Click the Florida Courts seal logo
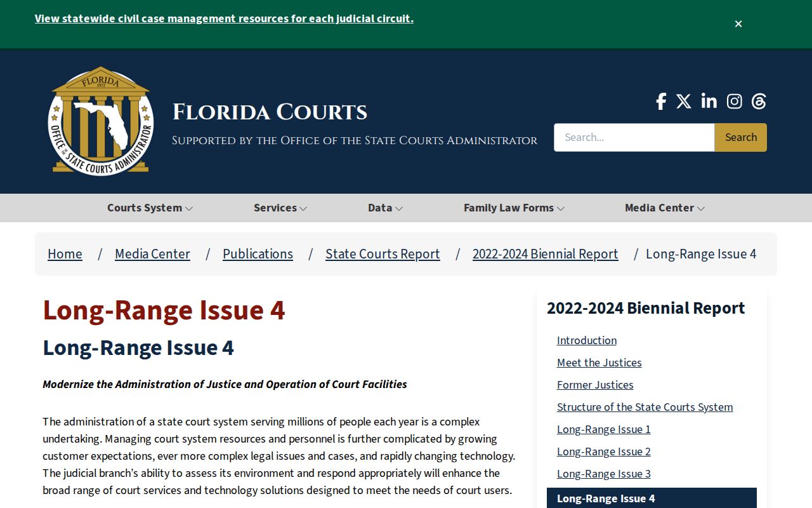 click(101, 121)
